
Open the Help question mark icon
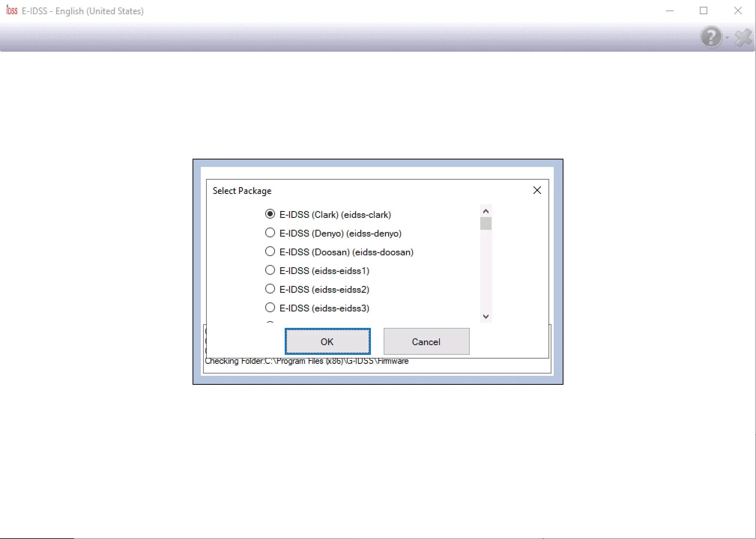(x=711, y=37)
